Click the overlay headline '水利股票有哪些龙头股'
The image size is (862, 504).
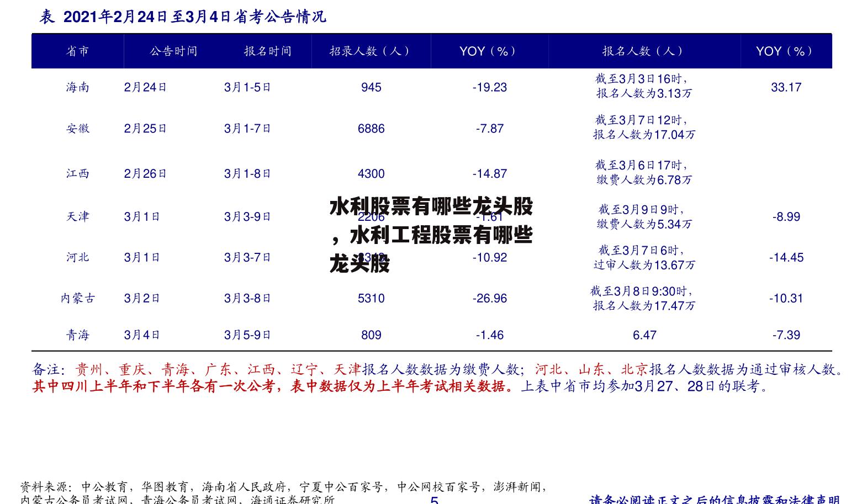pyautogui.click(x=431, y=207)
